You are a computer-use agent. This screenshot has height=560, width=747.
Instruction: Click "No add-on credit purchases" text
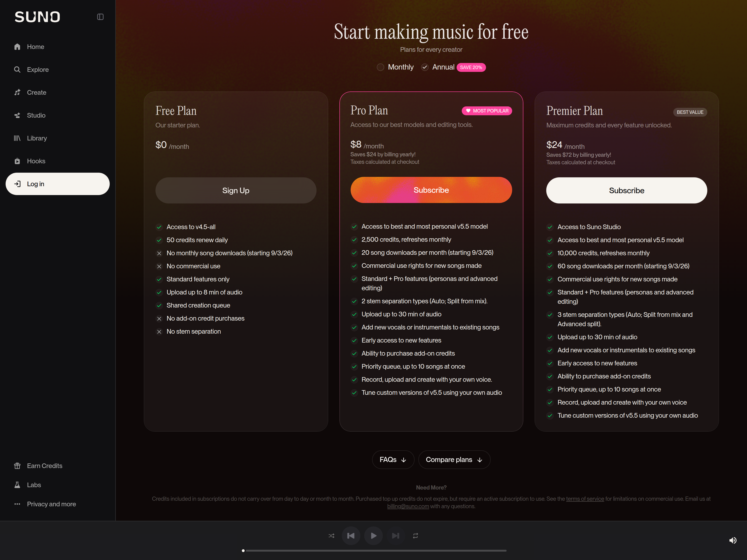click(205, 319)
